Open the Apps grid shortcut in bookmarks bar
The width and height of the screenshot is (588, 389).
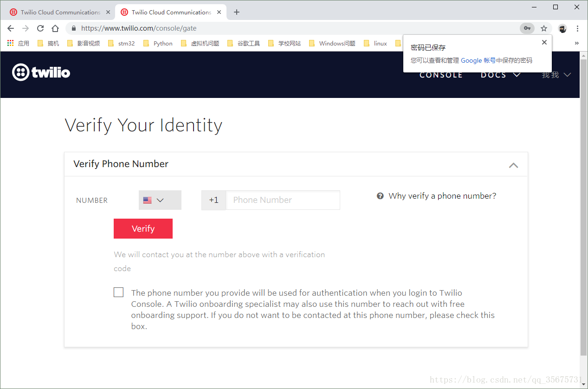(18, 43)
